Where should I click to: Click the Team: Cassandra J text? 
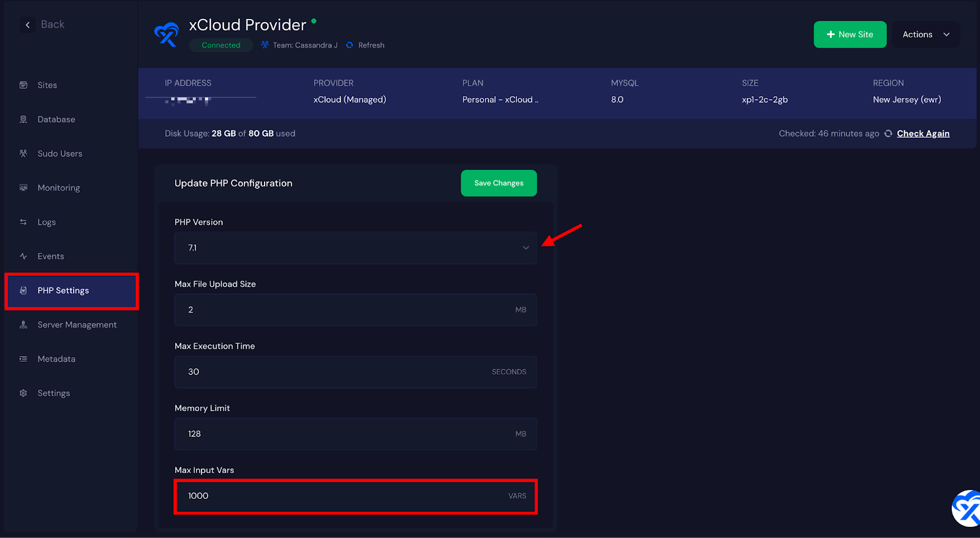(305, 45)
